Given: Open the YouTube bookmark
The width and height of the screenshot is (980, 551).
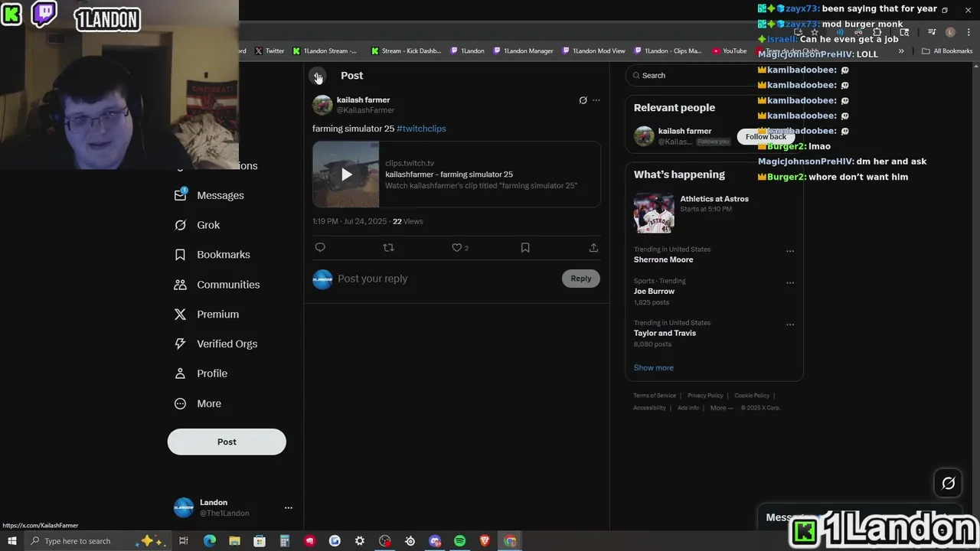Looking at the screenshot, I should pyautogui.click(x=730, y=51).
